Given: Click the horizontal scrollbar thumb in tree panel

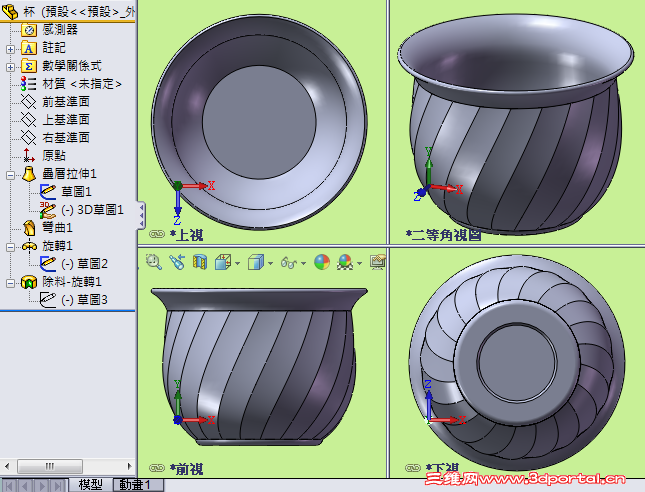Looking at the screenshot, I should pos(50,466).
